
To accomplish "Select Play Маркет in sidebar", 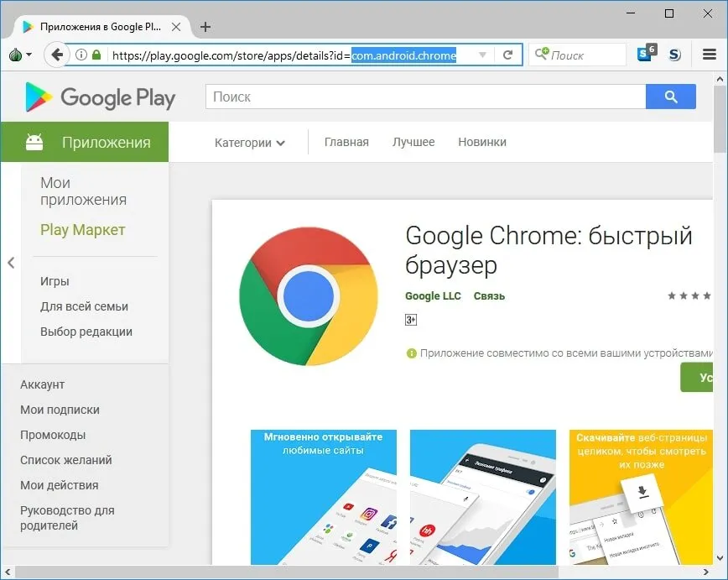I will click(x=83, y=230).
